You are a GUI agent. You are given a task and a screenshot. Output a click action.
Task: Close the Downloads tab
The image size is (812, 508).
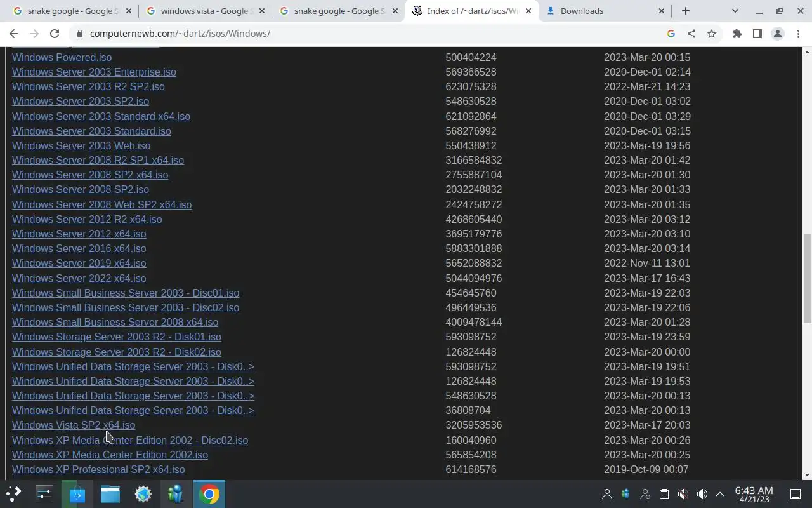662,11
